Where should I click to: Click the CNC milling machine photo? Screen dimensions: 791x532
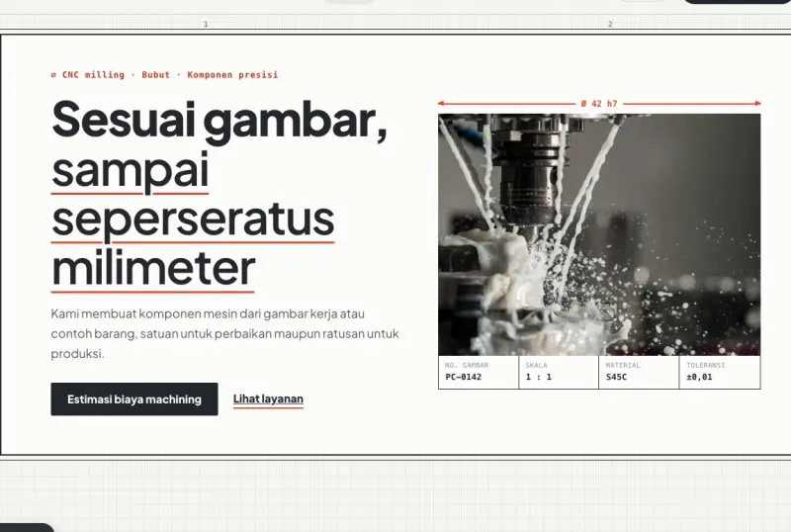(599, 234)
